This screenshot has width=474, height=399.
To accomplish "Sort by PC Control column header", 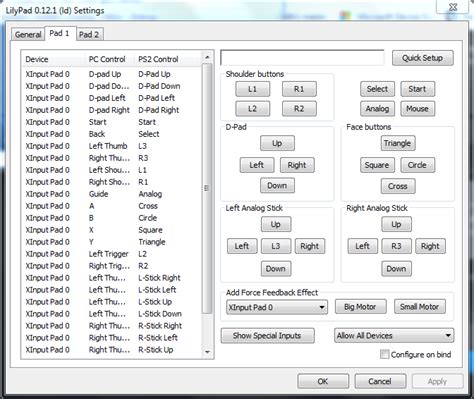I will (110, 59).
